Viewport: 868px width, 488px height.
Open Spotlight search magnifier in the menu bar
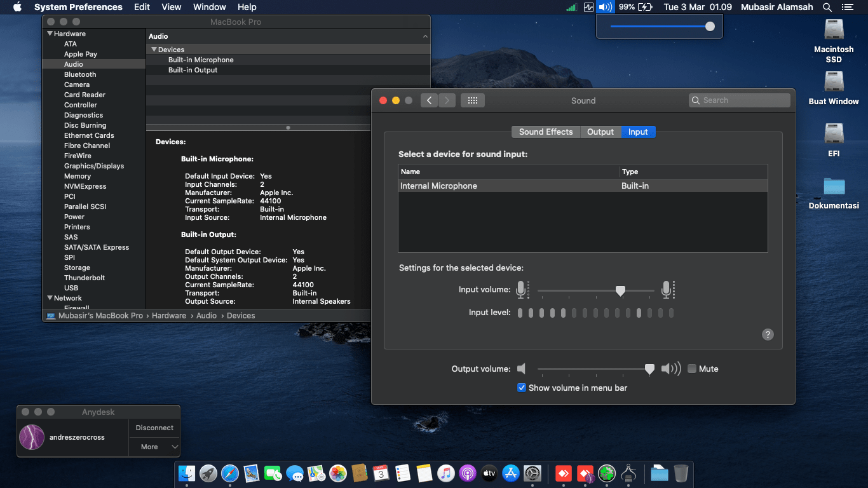pos(827,7)
